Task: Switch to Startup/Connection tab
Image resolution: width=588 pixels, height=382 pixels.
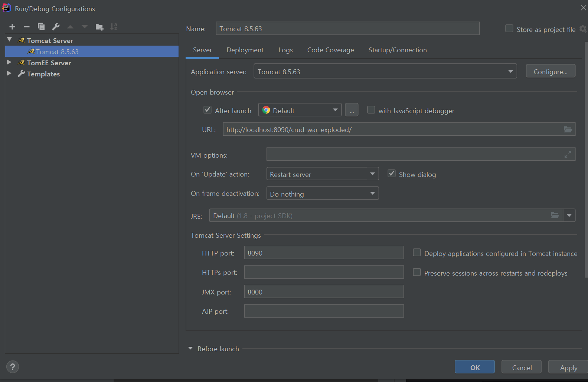Action: pos(398,50)
